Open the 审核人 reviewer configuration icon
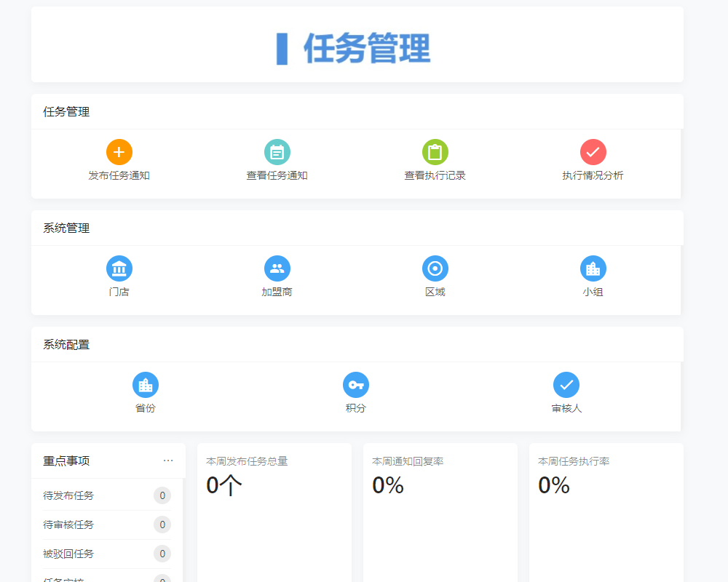Image resolution: width=728 pixels, height=582 pixels. pos(566,385)
